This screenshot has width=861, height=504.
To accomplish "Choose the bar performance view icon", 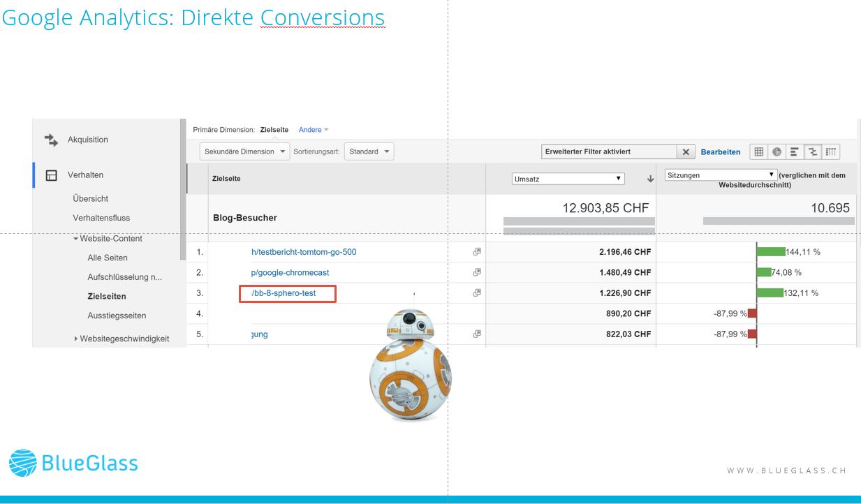I will point(795,151).
